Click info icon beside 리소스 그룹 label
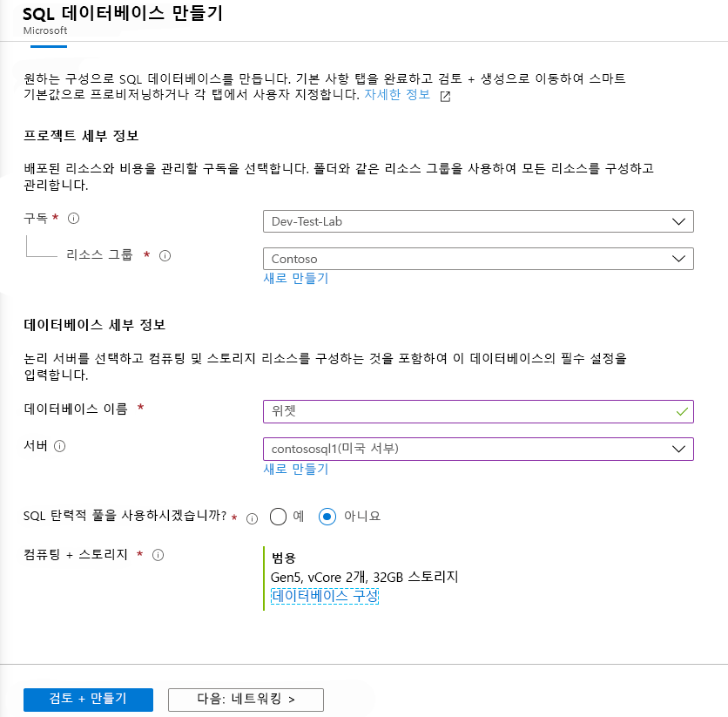Viewport: 728px width, 717px height. pos(165,255)
